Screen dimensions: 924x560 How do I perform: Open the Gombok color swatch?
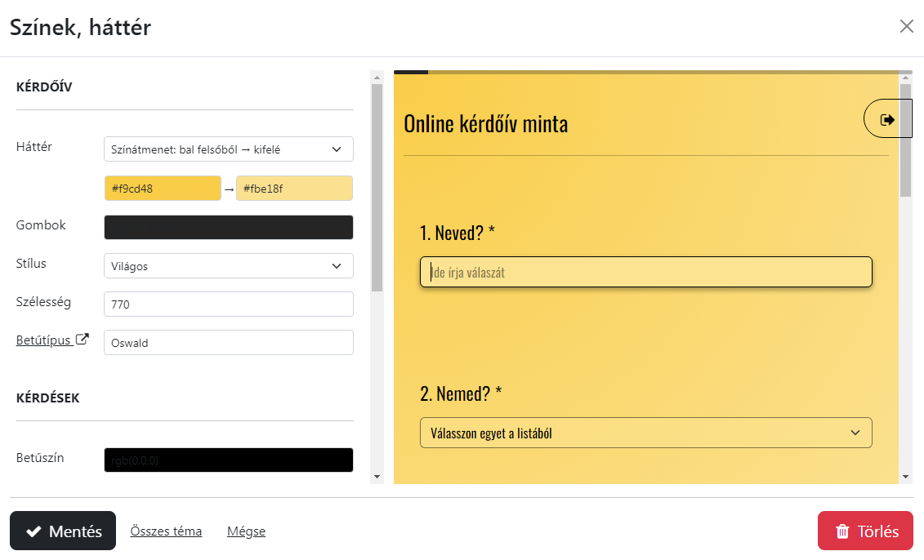[x=229, y=227]
